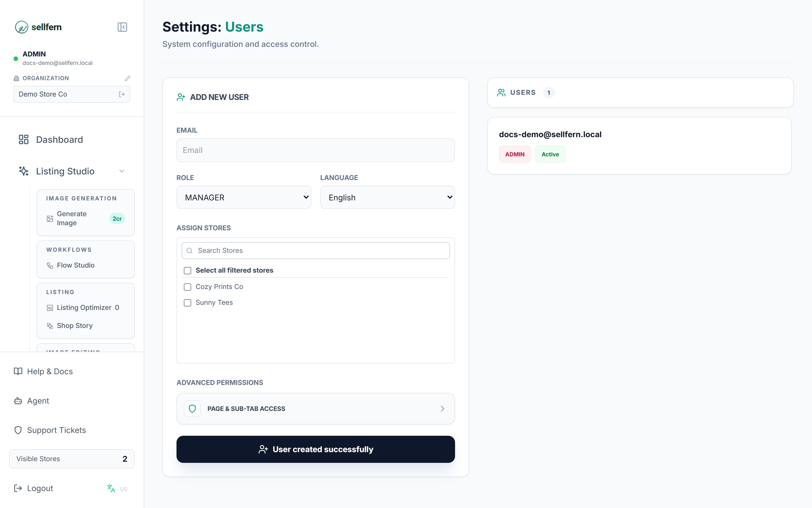Open Help & Docs link
This screenshot has width=812, height=508.
coord(50,371)
